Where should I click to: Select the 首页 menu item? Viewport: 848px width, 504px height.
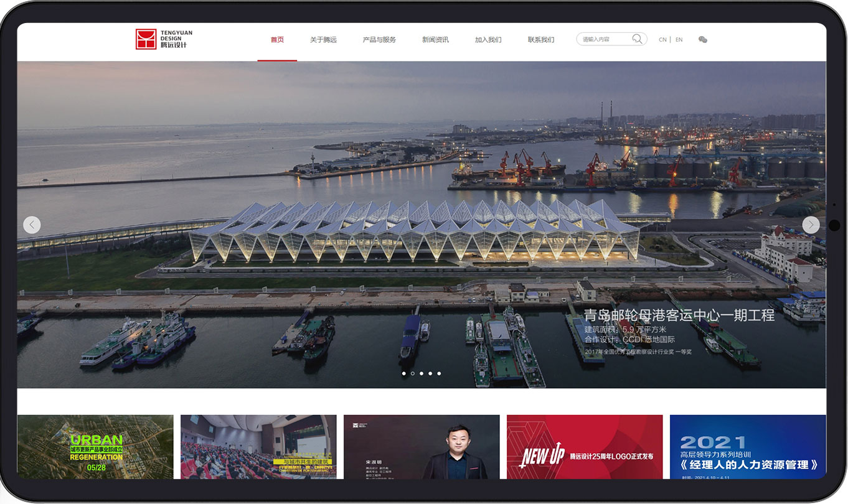tap(277, 40)
